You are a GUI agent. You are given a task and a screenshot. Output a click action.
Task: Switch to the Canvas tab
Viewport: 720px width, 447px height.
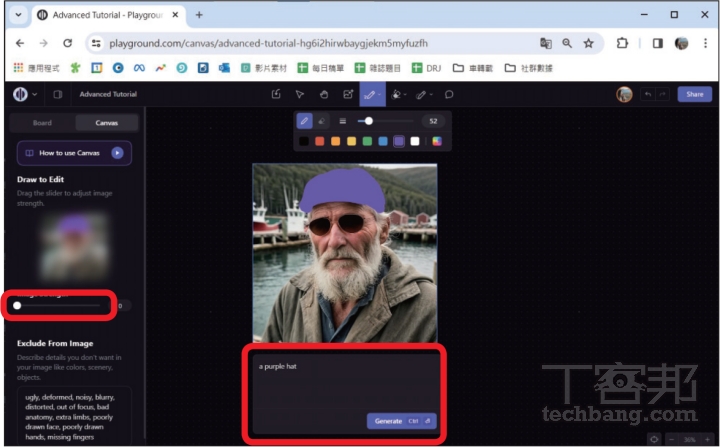point(107,123)
